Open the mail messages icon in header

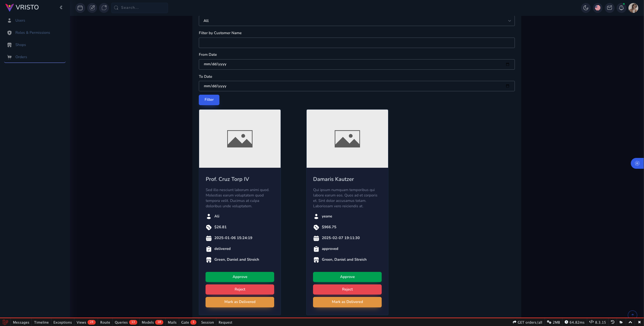[x=610, y=8]
